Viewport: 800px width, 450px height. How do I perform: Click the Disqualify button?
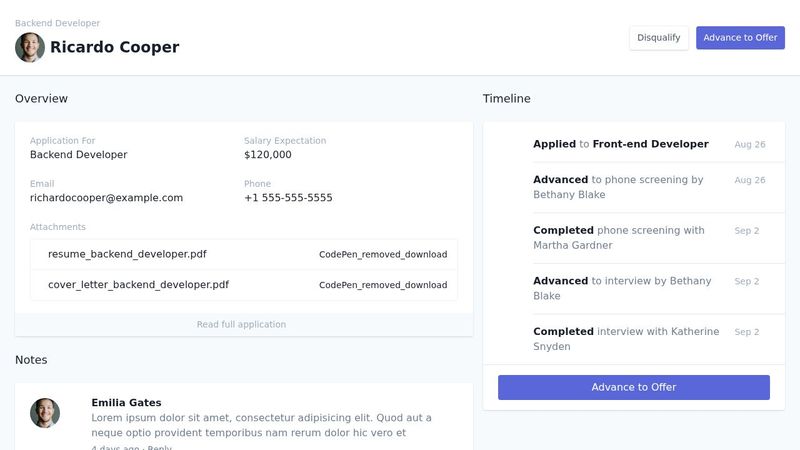coord(659,38)
